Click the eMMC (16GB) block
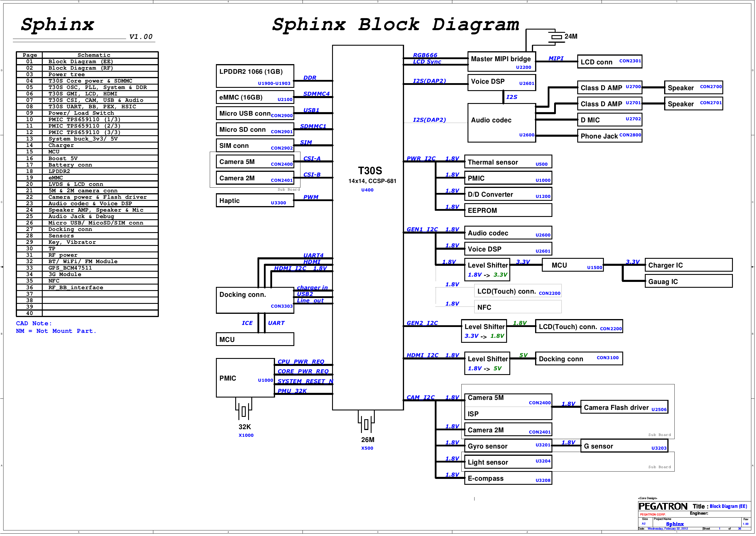The width and height of the screenshot is (756, 536). pos(255,97)
